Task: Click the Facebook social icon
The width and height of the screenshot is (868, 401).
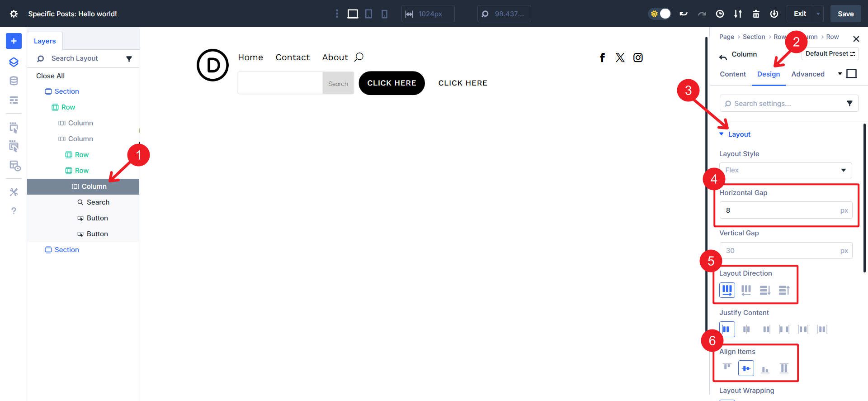Action: coord(602,57)
